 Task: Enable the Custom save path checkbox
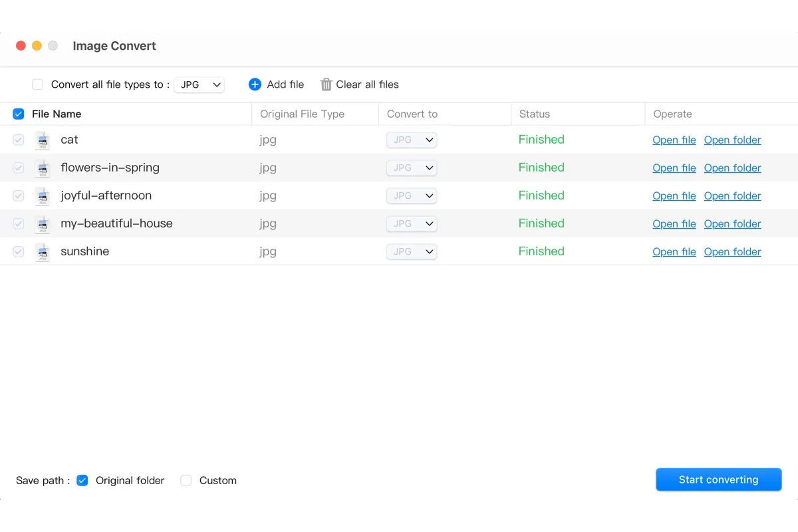(186, 480)
